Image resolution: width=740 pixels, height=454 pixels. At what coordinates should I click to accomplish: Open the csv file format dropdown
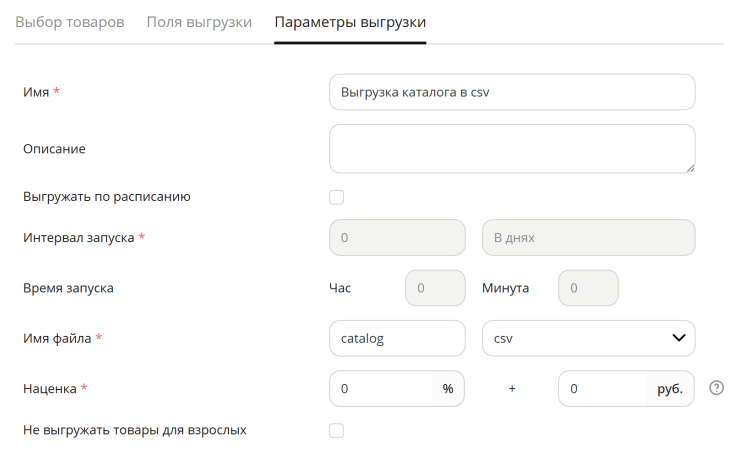click(589, 338)
